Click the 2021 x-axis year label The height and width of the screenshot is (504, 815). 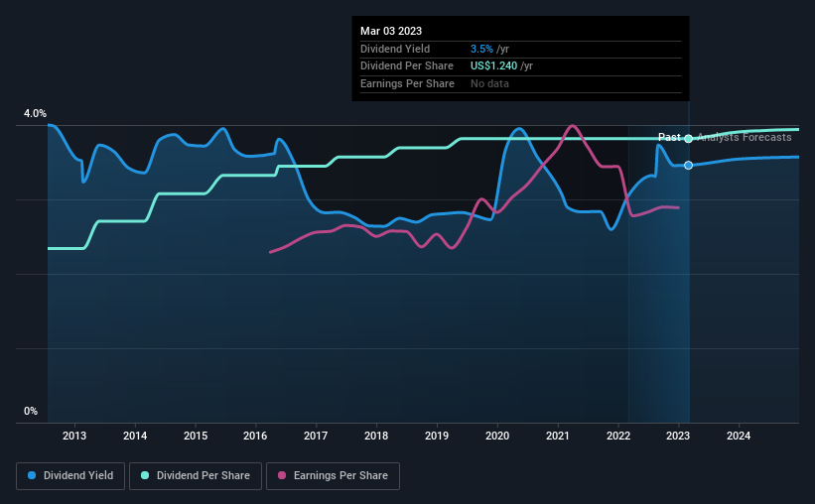click(557, 436)
